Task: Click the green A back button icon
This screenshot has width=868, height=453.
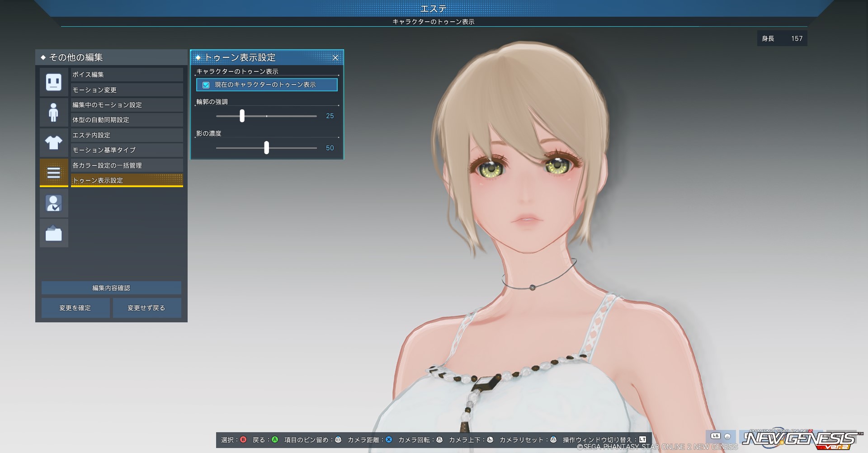Action: [274, 439]
